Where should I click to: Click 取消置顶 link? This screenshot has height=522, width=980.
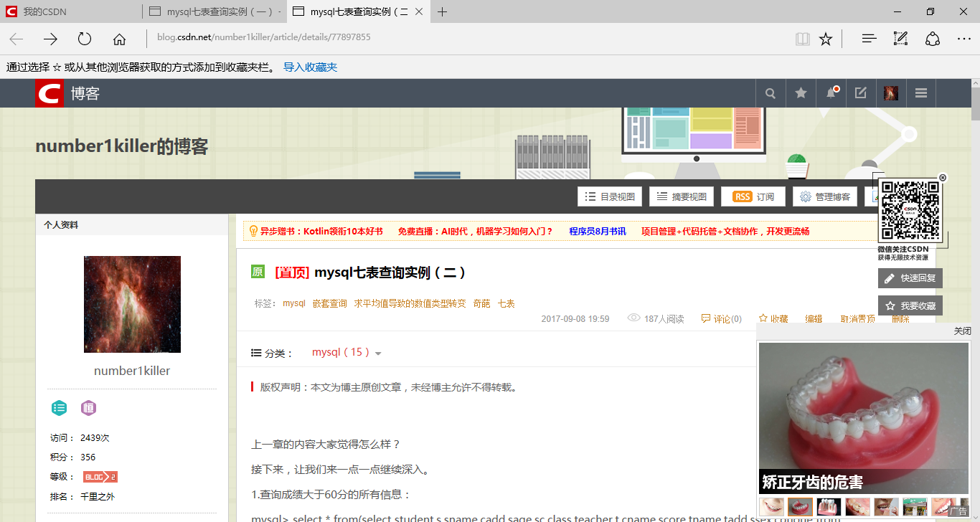[x=858, y=318]
